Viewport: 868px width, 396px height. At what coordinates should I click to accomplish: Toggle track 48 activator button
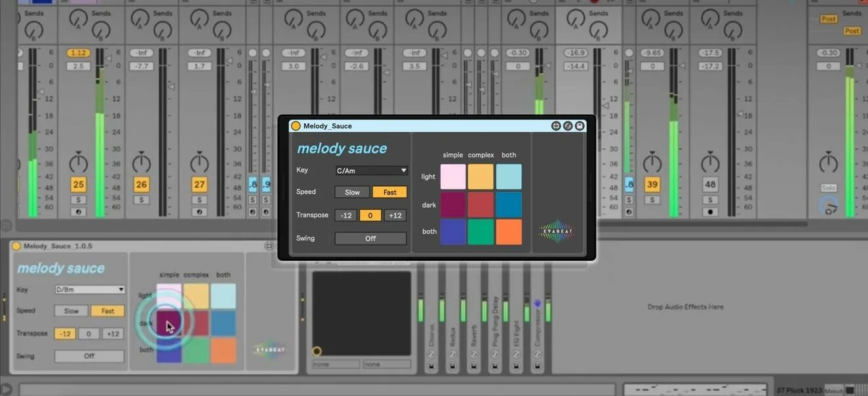(710, 185)
